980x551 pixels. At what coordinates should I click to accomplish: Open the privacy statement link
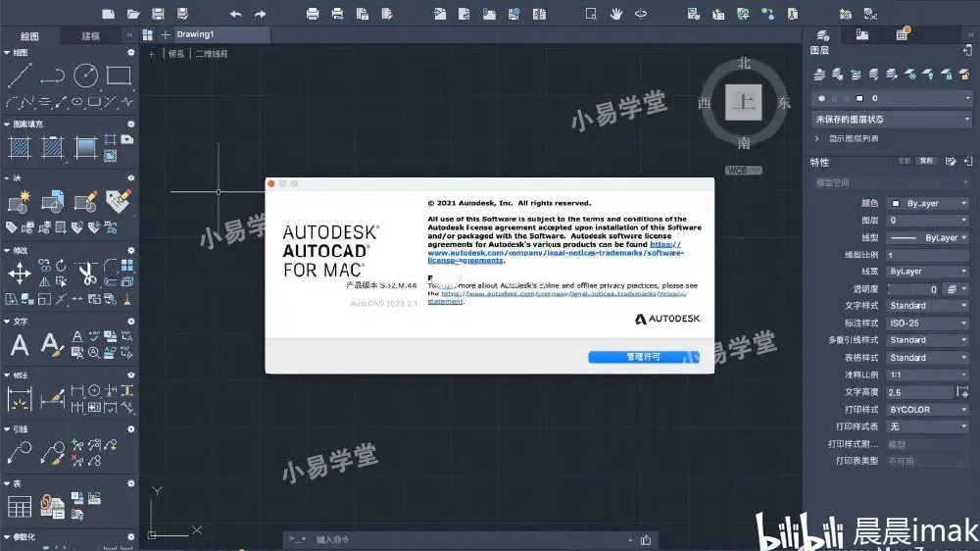(558, 297)
